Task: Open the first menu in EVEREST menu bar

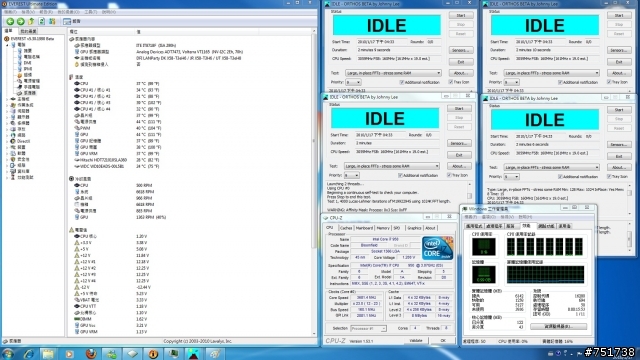Action: point(10,12)
